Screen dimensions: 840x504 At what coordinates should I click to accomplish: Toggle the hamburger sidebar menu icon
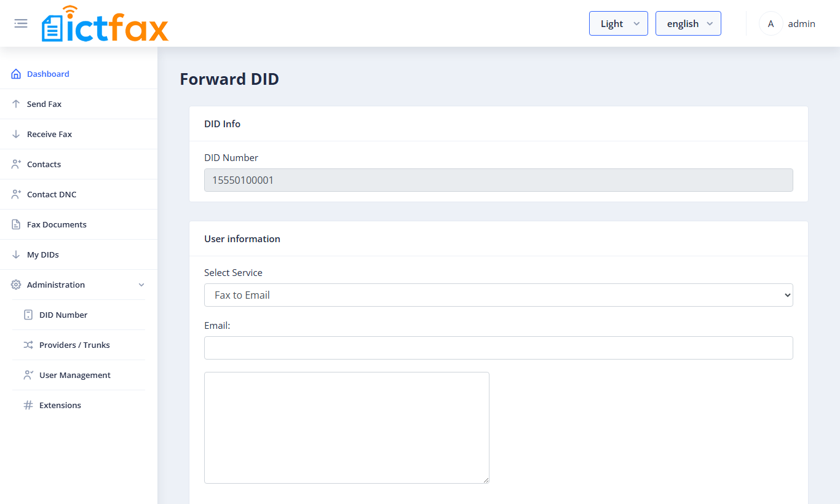point(21,23)
